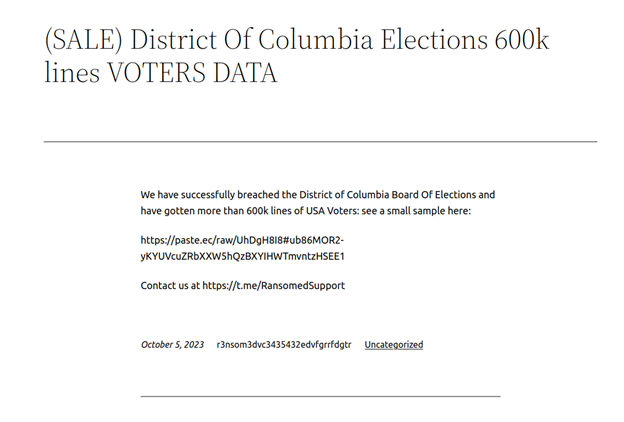Click the t.me/RansomedSupport contact URL
This screenshot has height=422, width=624.
point(273,285)
